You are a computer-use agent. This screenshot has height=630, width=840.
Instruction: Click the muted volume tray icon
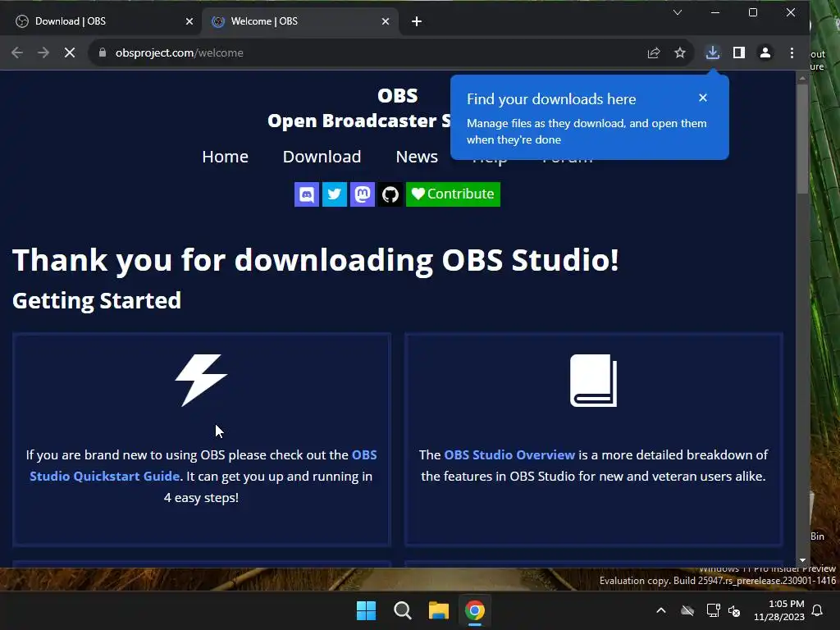pyautogui.click(x=734, y=610)
